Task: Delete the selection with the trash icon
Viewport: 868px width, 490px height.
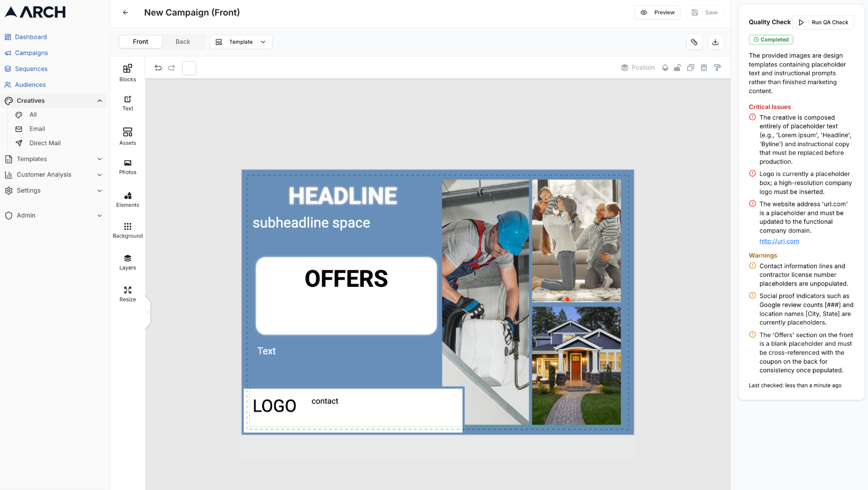Action: click(x=704, y=68)
